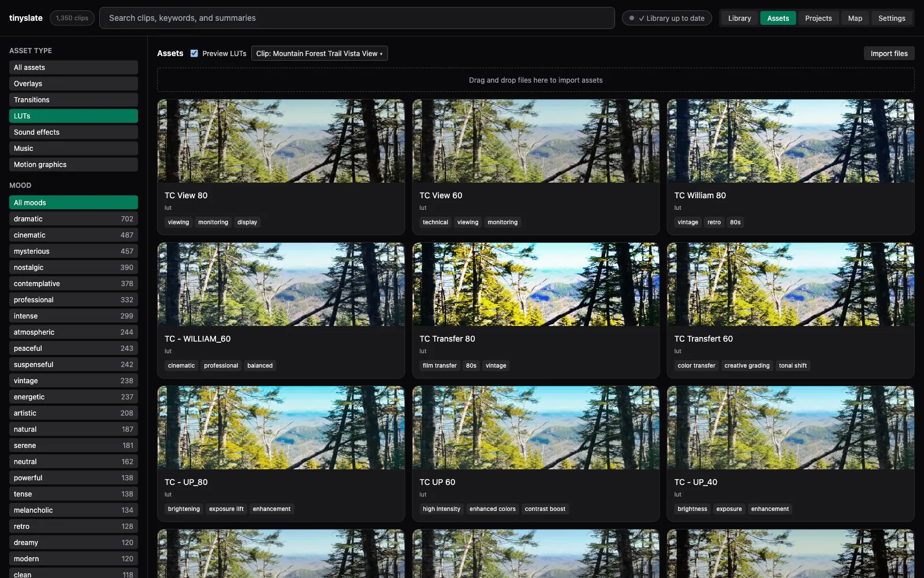Select the LUTs asset type
The image size is (924, 578).
pos(73,116)
